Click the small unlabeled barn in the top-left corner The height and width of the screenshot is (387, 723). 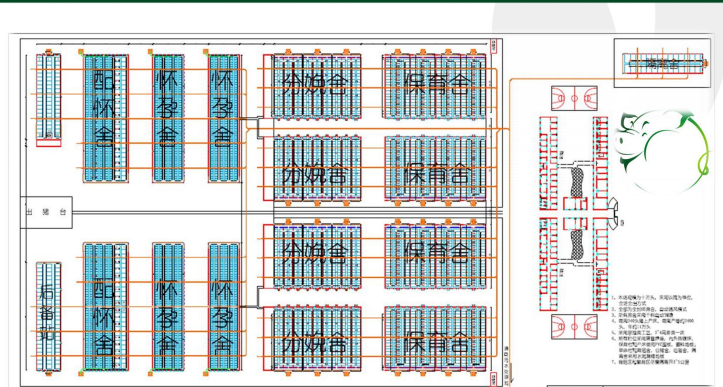[48, 99]
